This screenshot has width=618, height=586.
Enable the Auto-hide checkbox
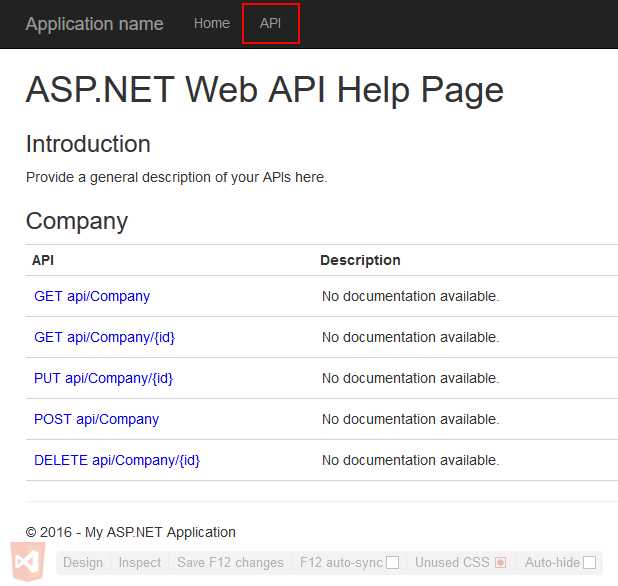click(589, 562)
